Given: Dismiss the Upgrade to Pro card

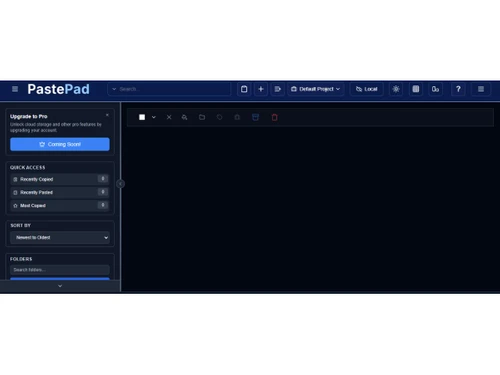Looking at the screenshot, I should 107,115.
